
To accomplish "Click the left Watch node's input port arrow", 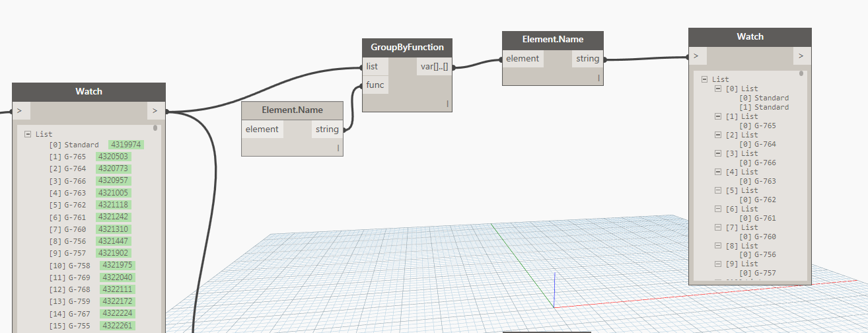I will [x=20, y=110].
